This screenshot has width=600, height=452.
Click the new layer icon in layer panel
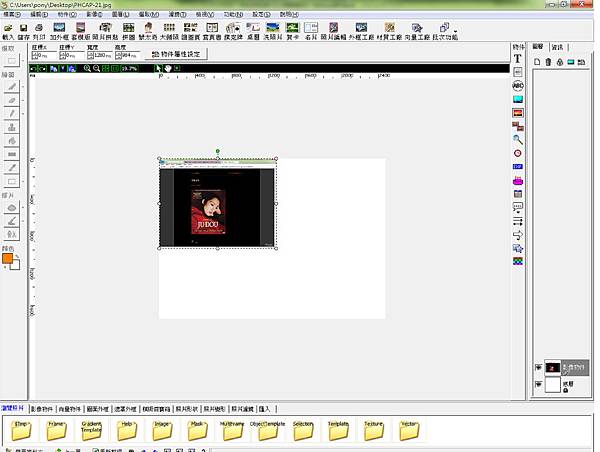coord(537,62)
